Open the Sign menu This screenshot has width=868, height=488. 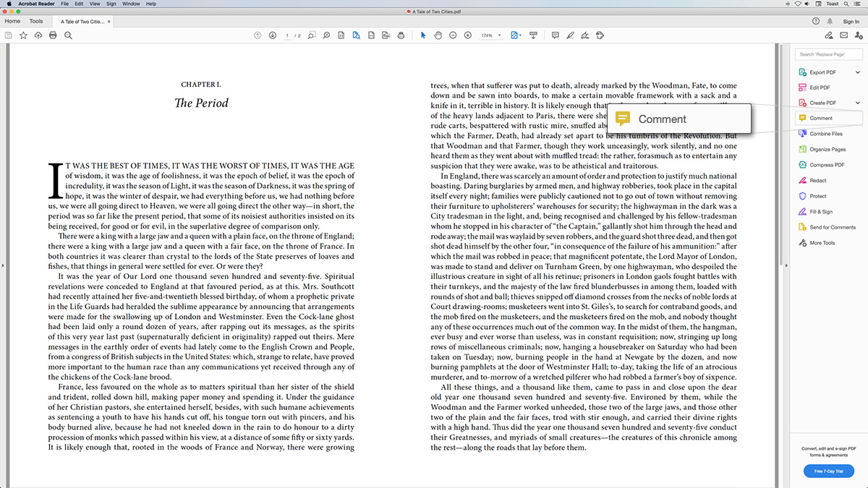(111, 4)
